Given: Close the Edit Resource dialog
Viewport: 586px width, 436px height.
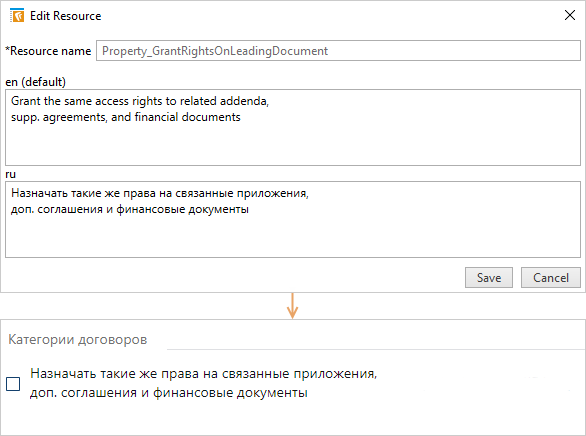Looking at the screenshot, I should [570, 15].
